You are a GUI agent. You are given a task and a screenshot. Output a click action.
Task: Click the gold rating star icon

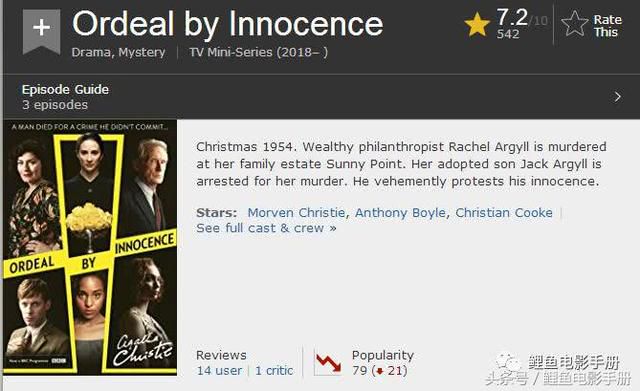pyautogui.click(x=477, y=24)
